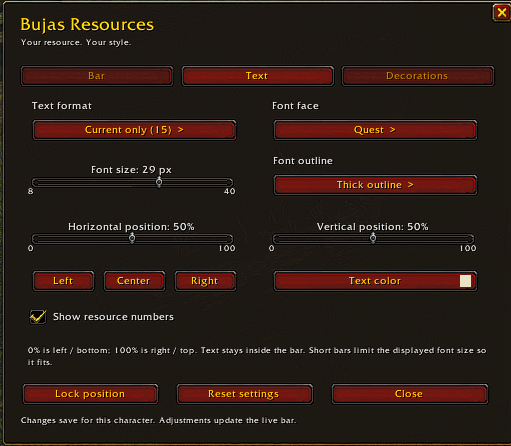Open the Font face dropdown showing Quest
511x446 pixels.
click(375, 130)
